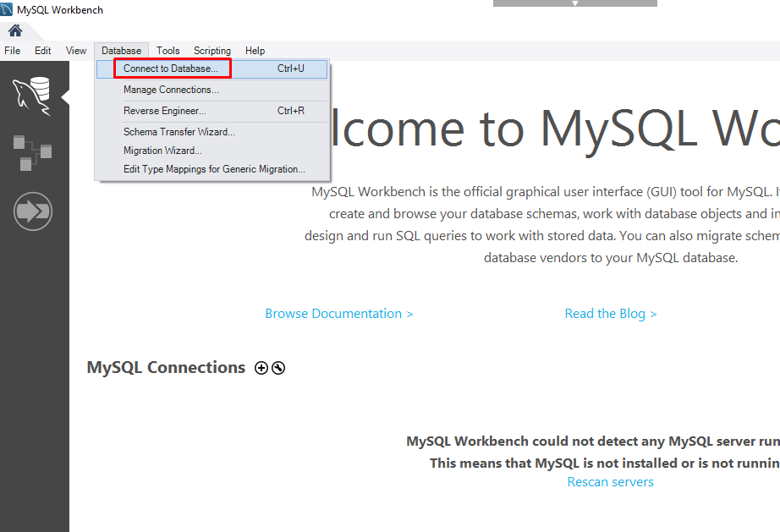Screen dimensions: 780x532
Task: Add a new MySQL connection with plus icon
Action: (x=261, y=368)
